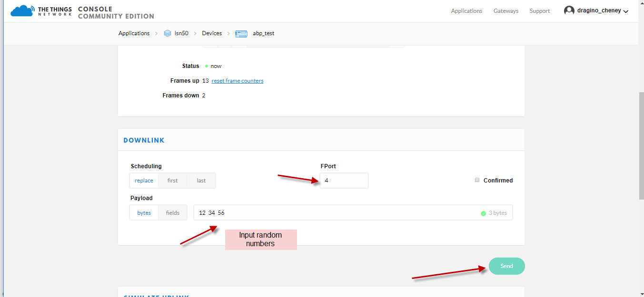Click the DOWNLINK section heading
Screen dimensions: 644x297
[x=144, y=140]
